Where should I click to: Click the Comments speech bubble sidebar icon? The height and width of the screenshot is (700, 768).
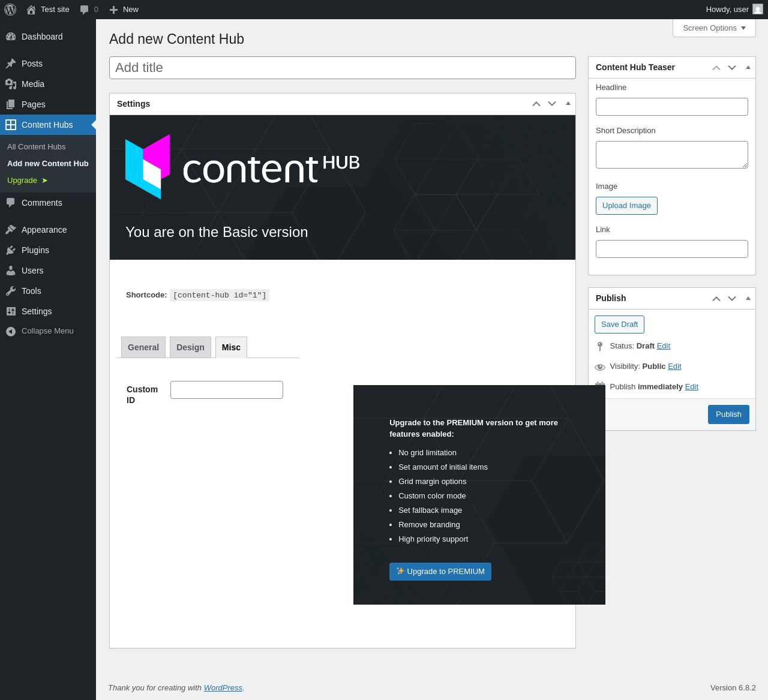coord(11,203)
